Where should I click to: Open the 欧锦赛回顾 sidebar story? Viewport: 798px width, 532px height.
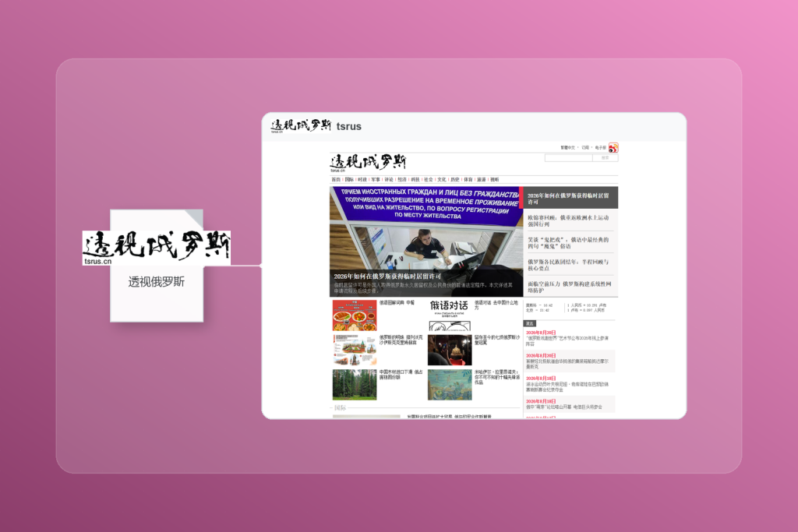[x=569, y=220]
